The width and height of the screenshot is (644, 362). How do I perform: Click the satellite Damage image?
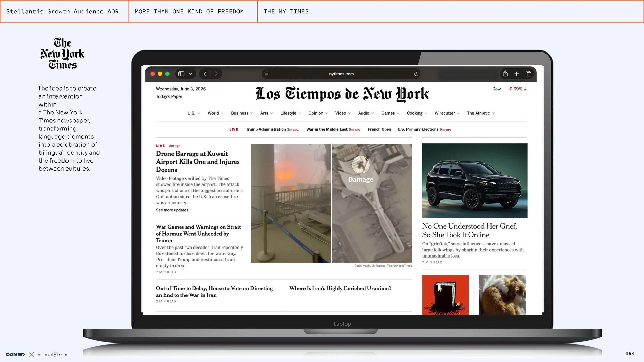coord(372,203)
